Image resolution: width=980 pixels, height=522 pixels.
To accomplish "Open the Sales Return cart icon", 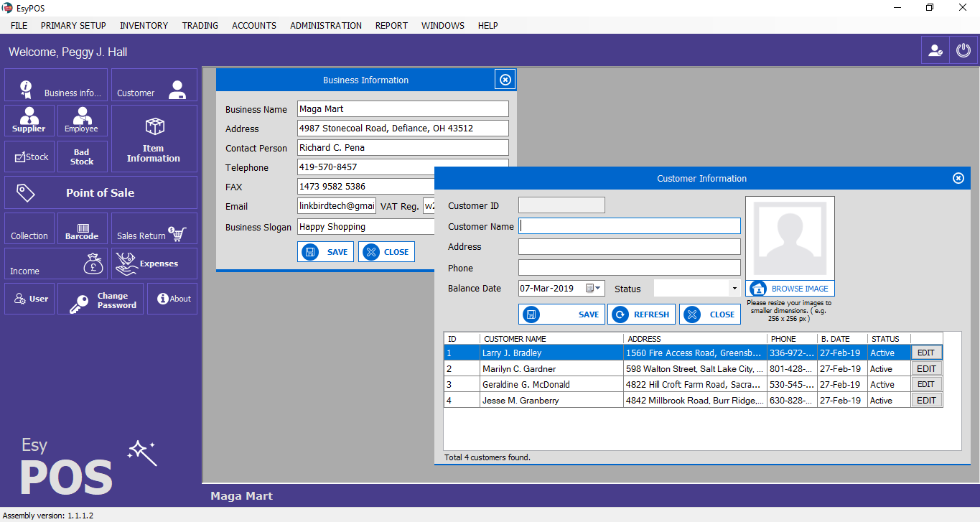I will 176,233.
